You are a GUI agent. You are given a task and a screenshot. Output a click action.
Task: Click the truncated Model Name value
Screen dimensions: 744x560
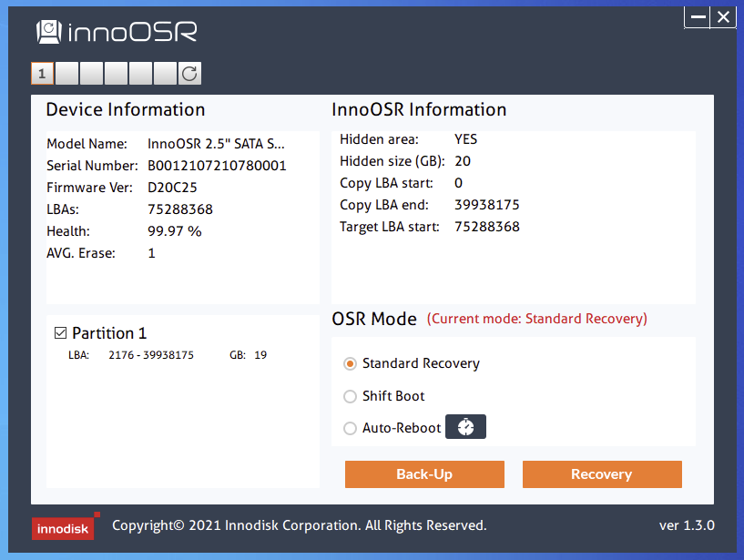click(x=216, y=144)
